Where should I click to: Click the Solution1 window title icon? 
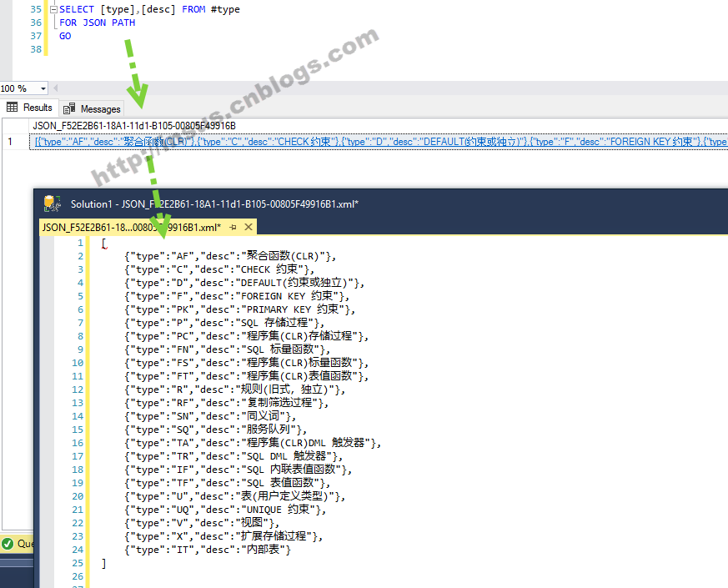(53, 204)
